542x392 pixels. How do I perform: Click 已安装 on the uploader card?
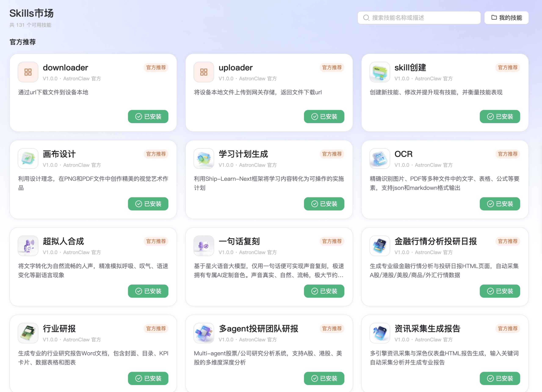324,117
